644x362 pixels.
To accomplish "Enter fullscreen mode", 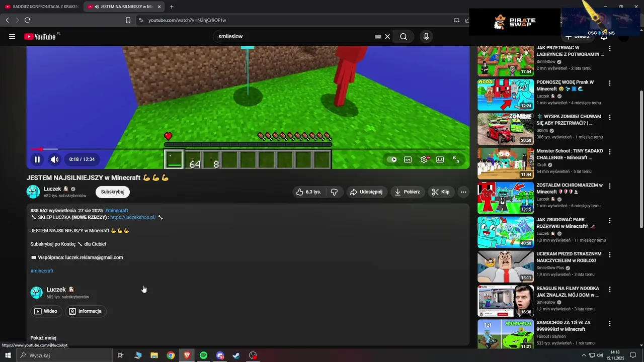I will click(x=456, y=159).
